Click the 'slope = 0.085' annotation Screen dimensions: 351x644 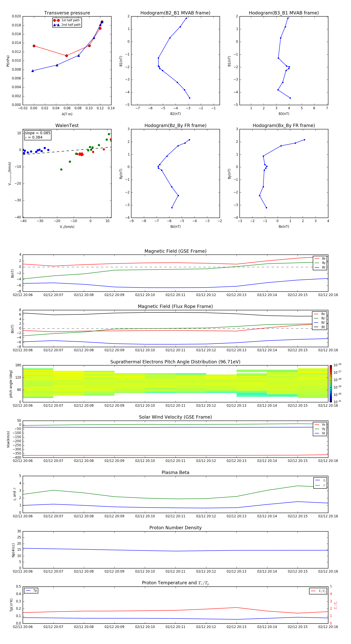coord(37,133)
